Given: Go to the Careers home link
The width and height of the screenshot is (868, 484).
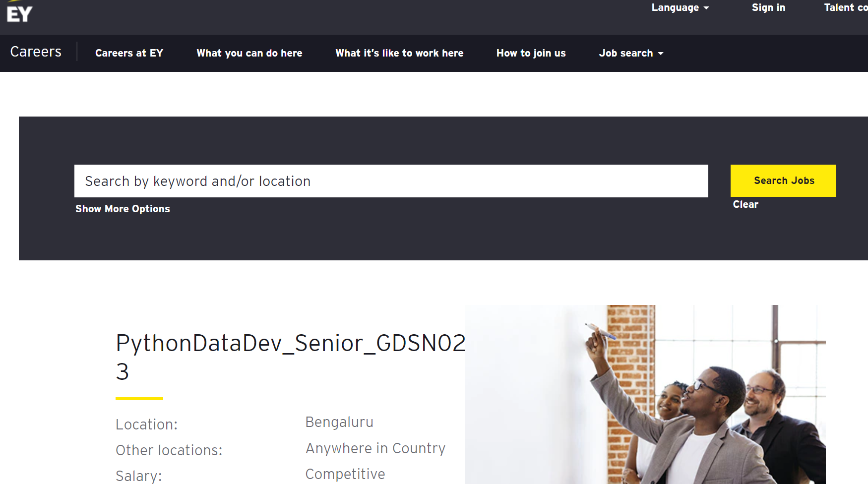Looking at the screenshot, I should coord(36,52).
